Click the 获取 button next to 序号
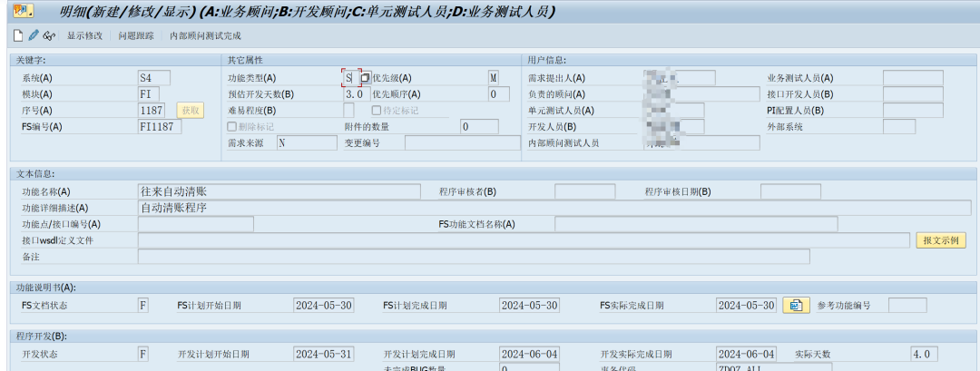 coord(190,111)
